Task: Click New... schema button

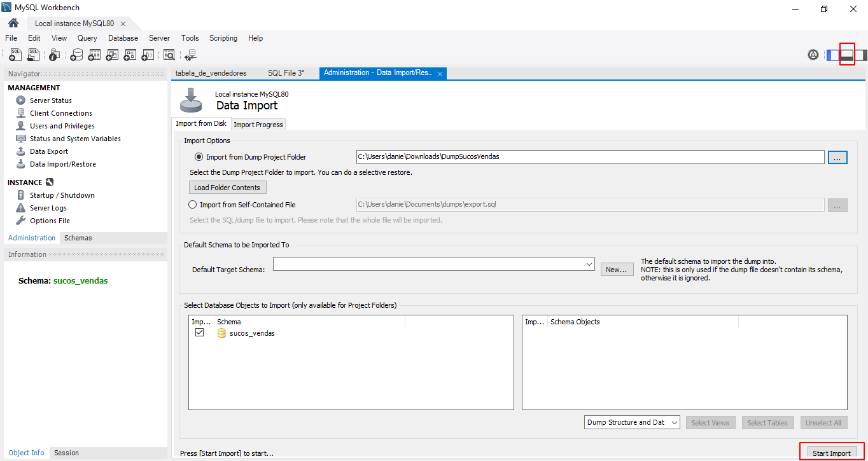Action: click(617, 270)
